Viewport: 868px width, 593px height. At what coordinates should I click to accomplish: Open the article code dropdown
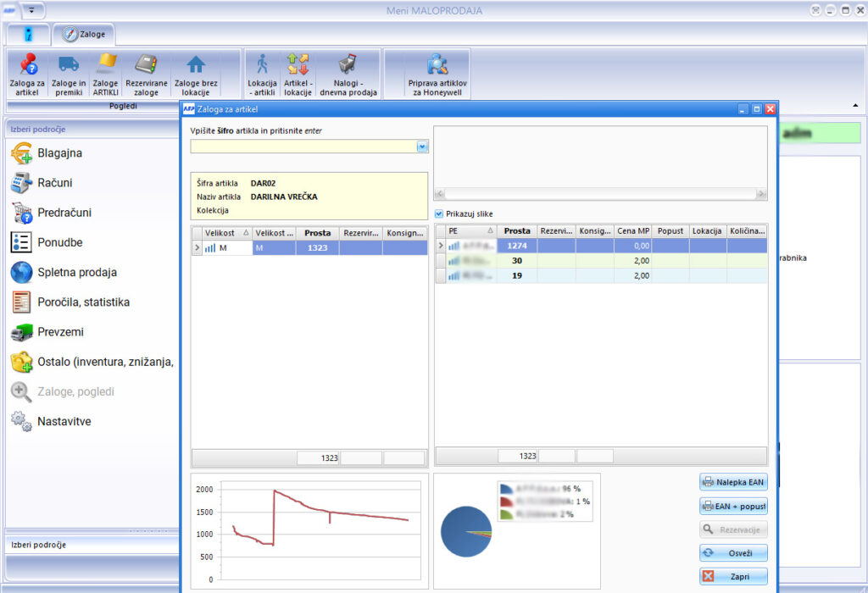pos(422,147)
